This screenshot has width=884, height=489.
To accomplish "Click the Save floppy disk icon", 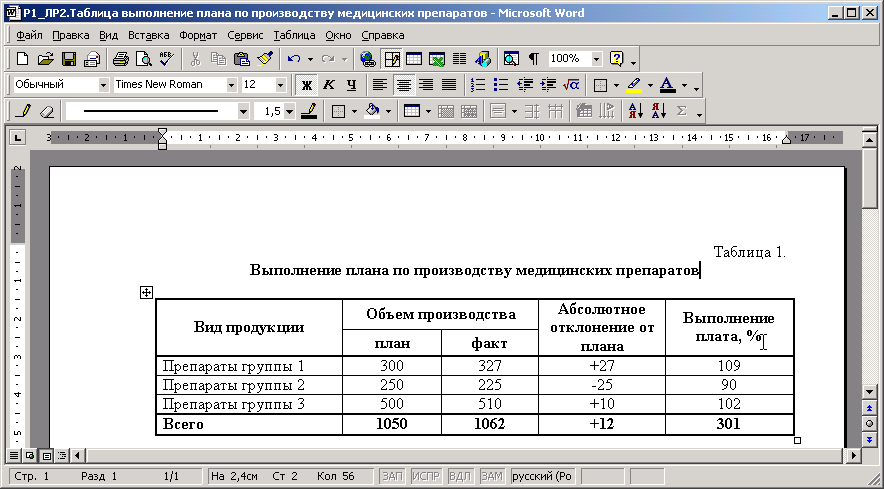I will tap(69, 59).
